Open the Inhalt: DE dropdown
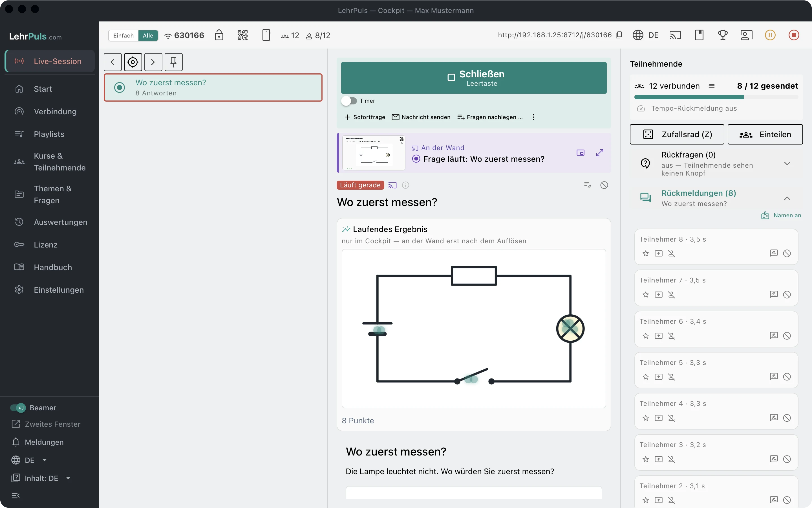The image size is (812, 508). point(41,478)
